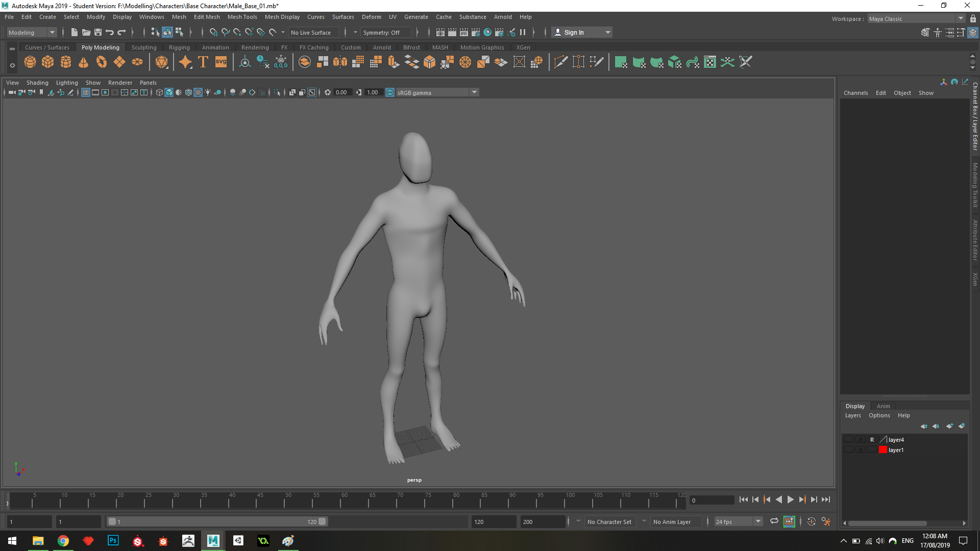The height and width of the screenshot is (551, 980).
Task: Click the polygon cylinder shelf icon
Action: (x=66, y=62)
